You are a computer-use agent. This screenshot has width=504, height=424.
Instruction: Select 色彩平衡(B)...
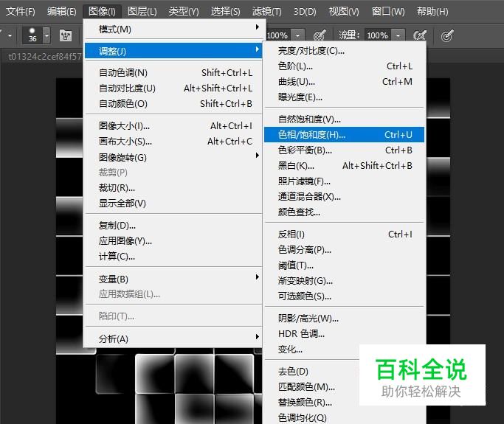(x=345, y=150)
